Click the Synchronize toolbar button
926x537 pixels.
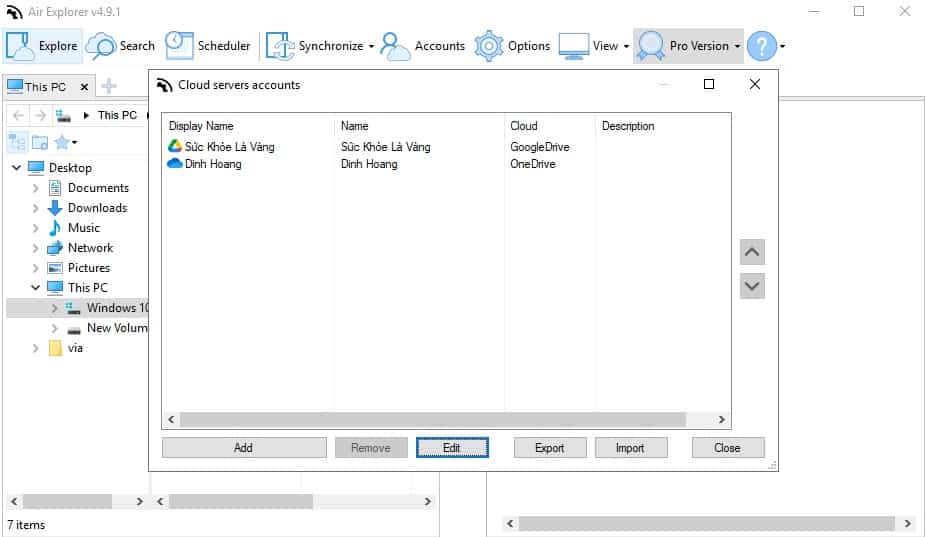point(314,45)
